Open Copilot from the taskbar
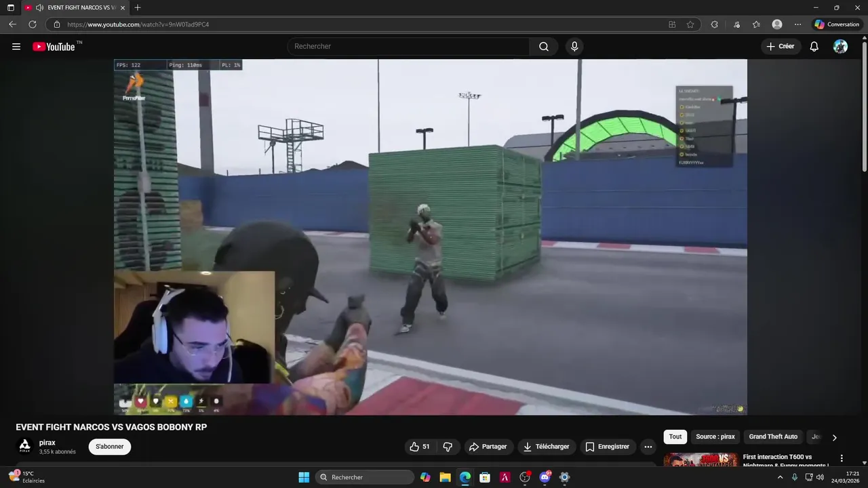 click(x=425, y=477)
